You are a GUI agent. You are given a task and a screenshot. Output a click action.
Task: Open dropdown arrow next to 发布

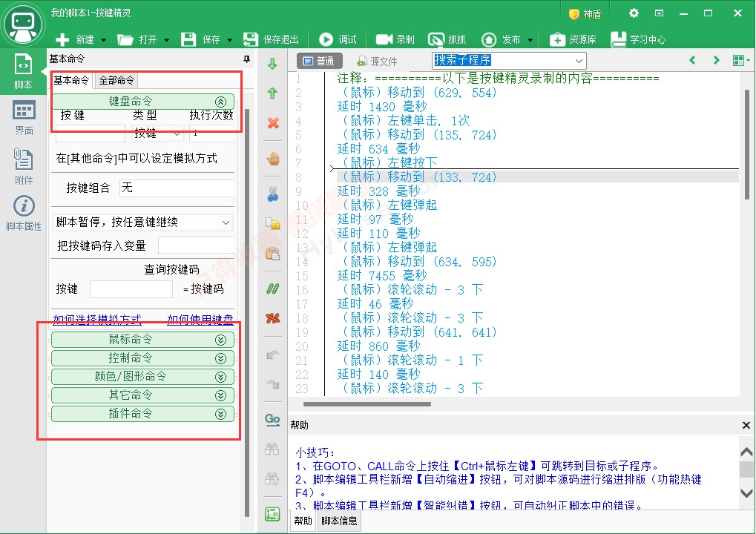pos(530,40)
